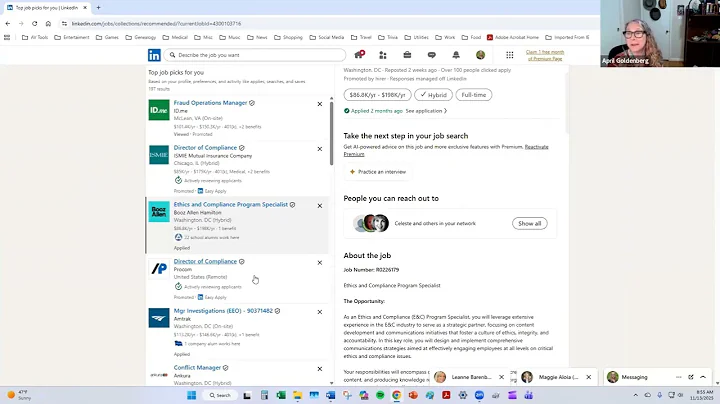The width and height of the screenshot is (720, 404).
Task: Click the $86.8K/yr - $198K/yr salary pill
Action: pos(377,95)
